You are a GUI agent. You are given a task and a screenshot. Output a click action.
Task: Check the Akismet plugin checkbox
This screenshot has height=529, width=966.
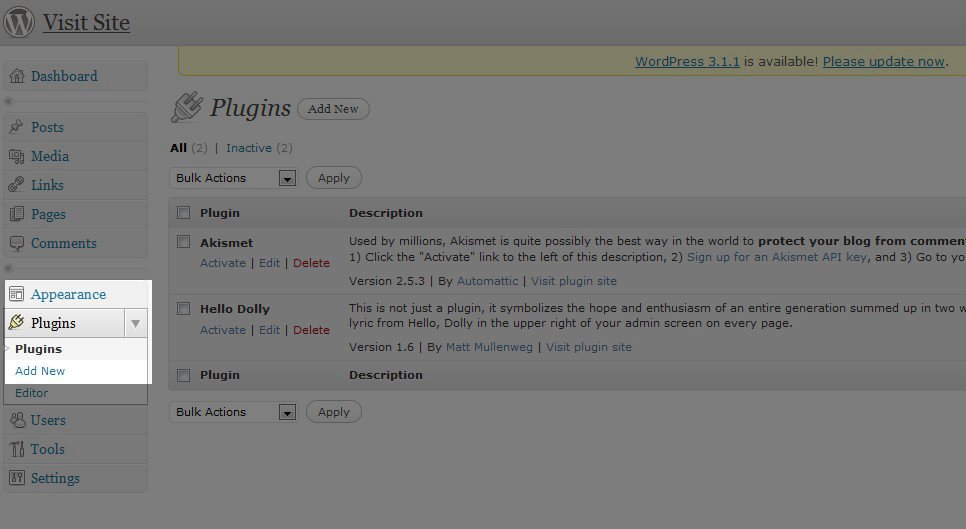[x=184, y=241]
